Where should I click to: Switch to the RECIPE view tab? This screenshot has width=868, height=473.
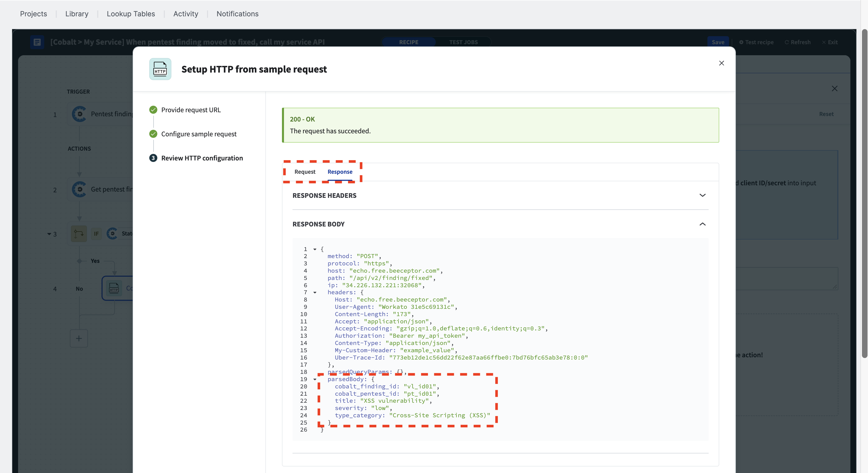[408, 42]
